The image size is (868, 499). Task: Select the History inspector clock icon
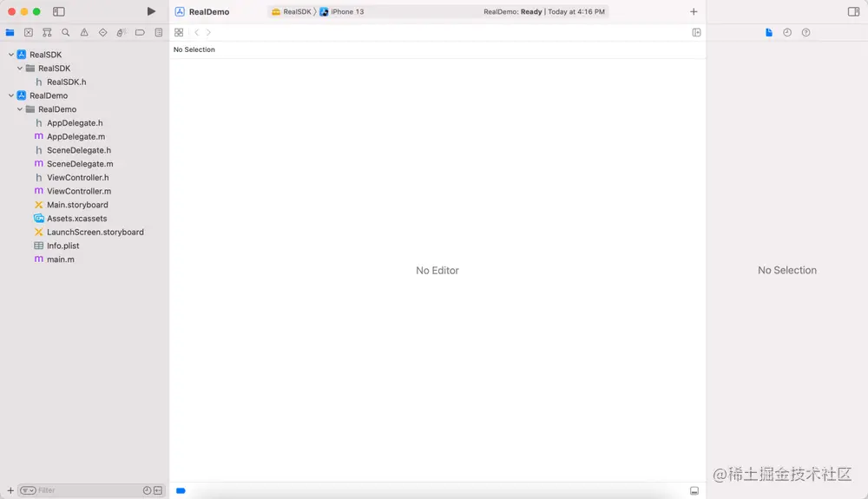[787, 33]
